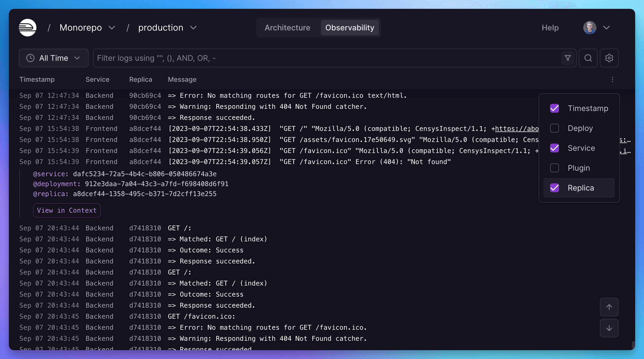Uncheck the Service column checkbox

tap(555, 148)
